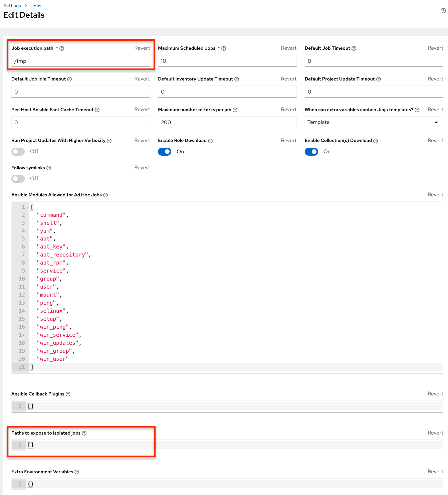The width and height of the screenshot is (448, 495).
Task: Show help for Enable Collection(s) Download
Action: (x=376, y=141)
